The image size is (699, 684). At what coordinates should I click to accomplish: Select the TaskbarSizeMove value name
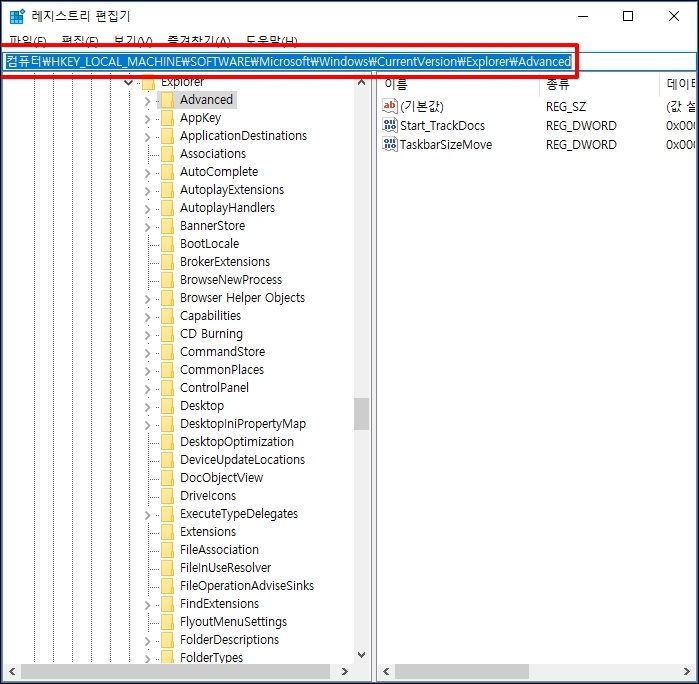446,145
